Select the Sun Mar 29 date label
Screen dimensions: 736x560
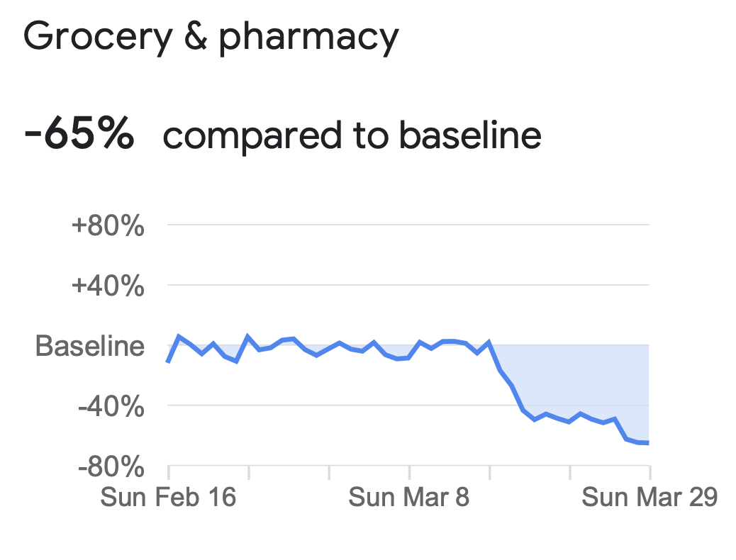click(649, 497)
